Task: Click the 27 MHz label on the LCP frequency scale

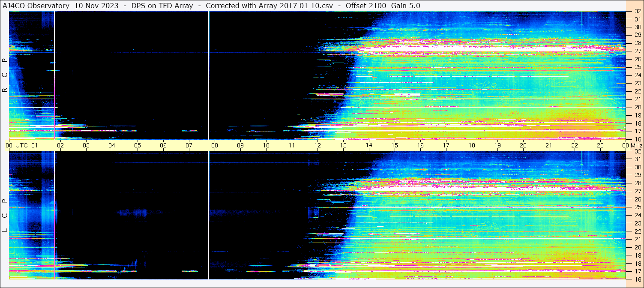Action: (637, 191)
